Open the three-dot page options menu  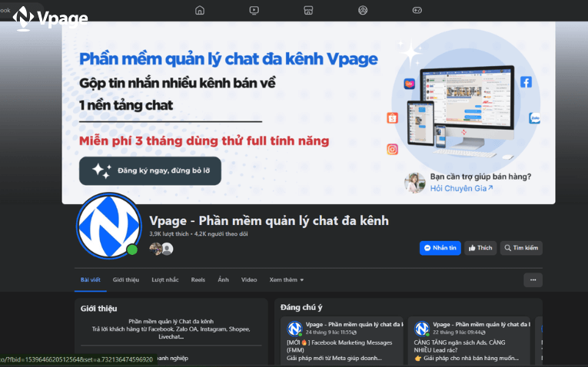[x=533, y=280]
